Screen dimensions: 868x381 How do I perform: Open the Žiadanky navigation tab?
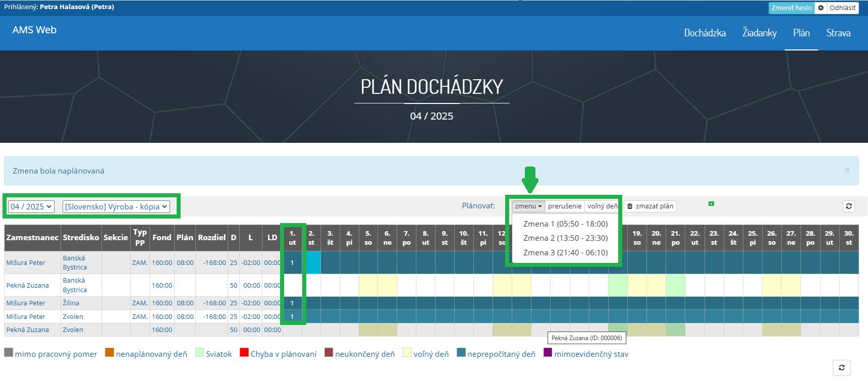coord(759,33)
